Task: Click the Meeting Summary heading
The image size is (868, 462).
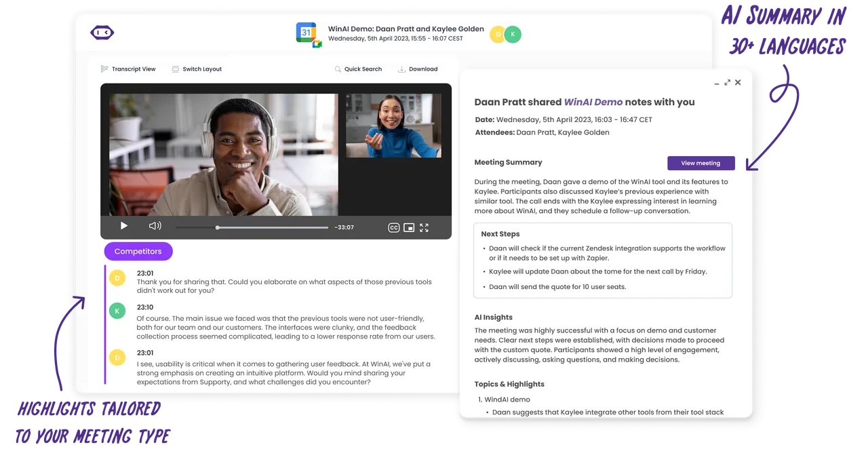Action: [509, 163]
